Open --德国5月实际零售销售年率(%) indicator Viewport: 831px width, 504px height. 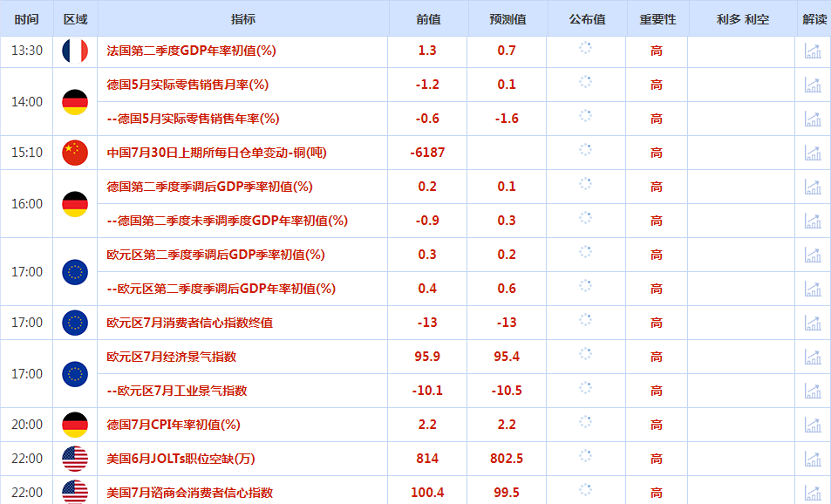click(193, 119)
